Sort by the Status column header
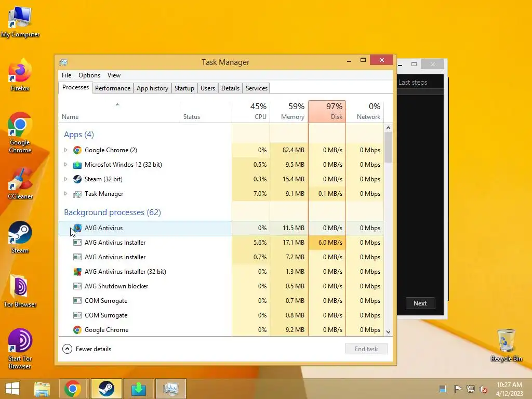Screen dimensions: 532x399 206,112
